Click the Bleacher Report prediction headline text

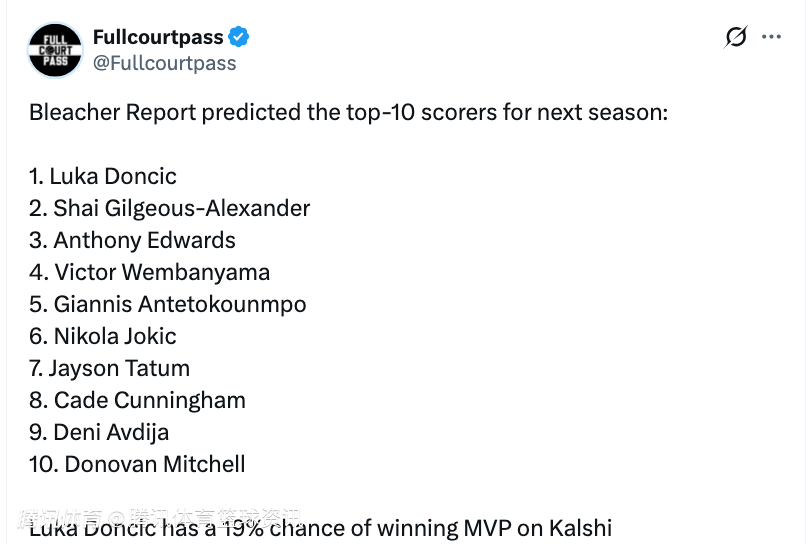click(349, 112)
